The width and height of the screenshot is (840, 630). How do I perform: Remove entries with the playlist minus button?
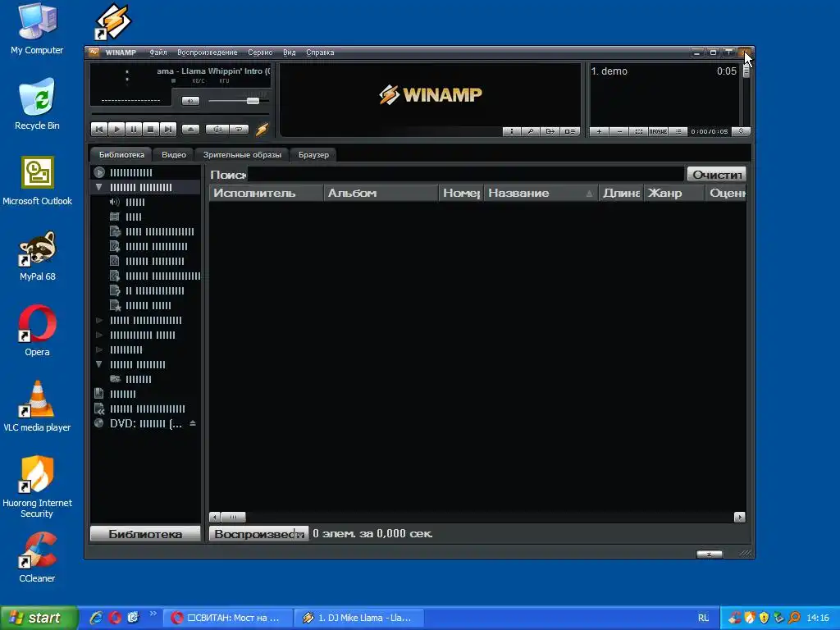tap(619, 131)
